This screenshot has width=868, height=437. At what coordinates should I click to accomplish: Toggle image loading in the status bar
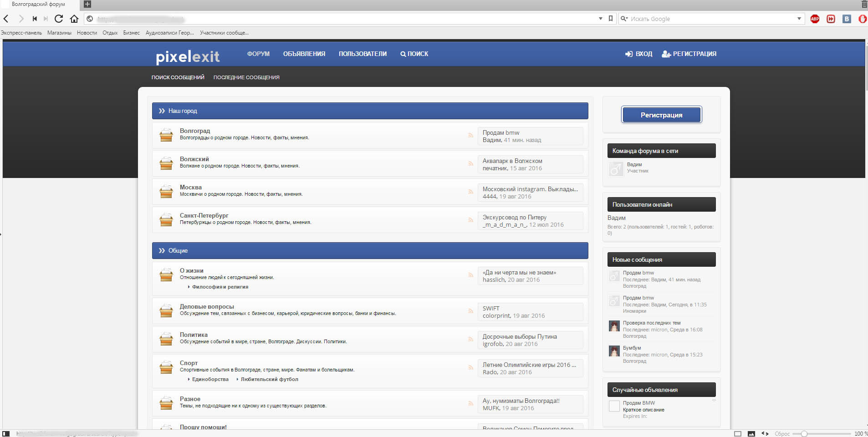[751, 434]
